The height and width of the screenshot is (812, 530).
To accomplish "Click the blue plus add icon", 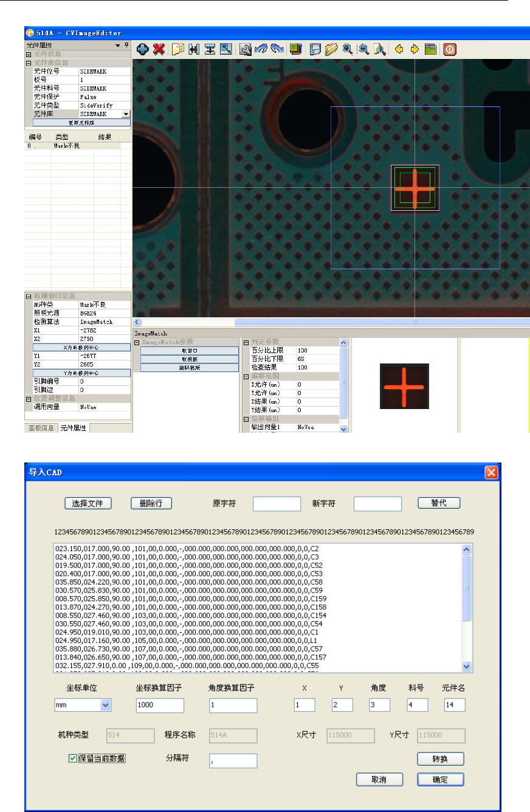I will [x=143, y=49].
